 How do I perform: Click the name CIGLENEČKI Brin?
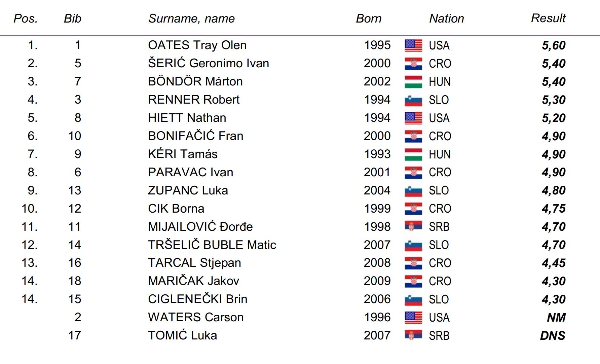[x=197, y=299]
